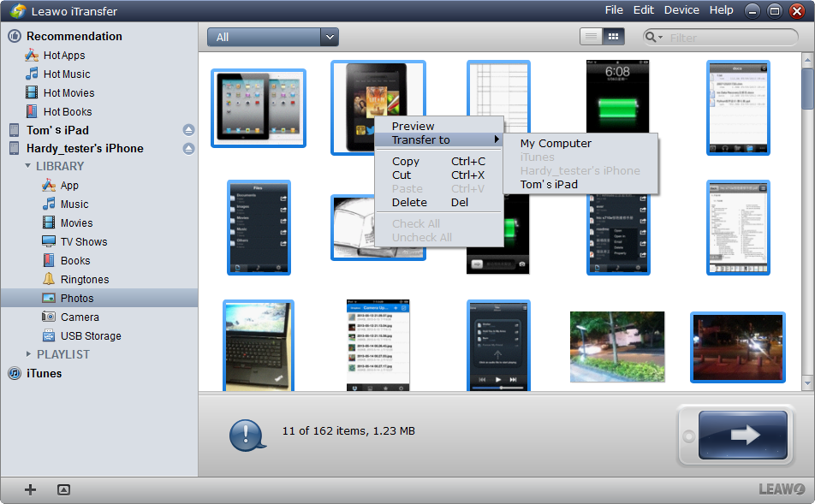Screen dimensions: 815x504
Task: Select the Music library icon
Action: pos(49,205)
